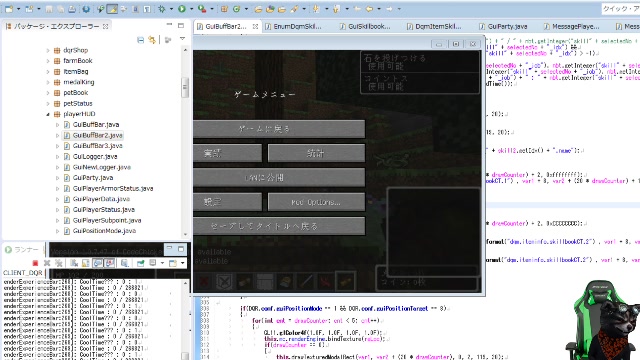
Task: Clear the console output icon
Action: tap(74, 263)
